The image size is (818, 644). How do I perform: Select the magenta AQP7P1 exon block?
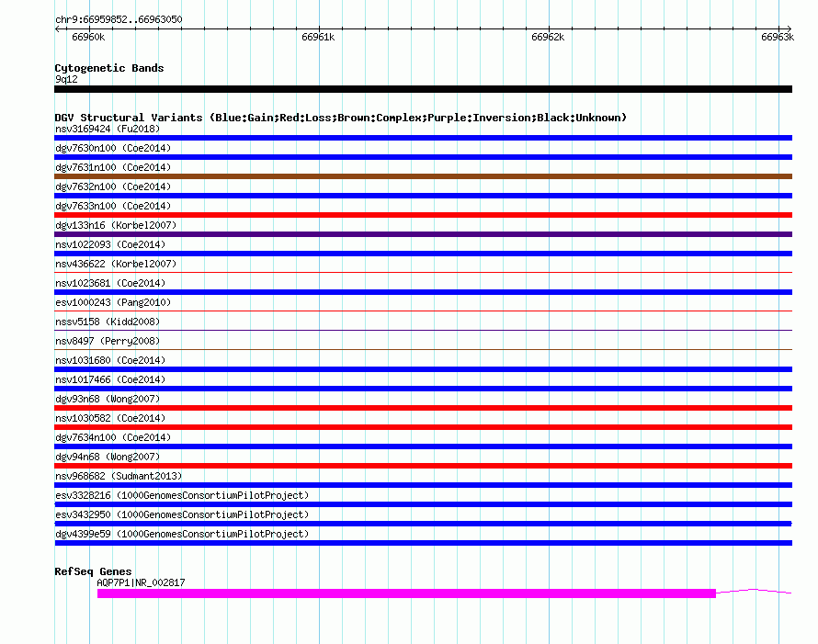click(x=406, y=593)
